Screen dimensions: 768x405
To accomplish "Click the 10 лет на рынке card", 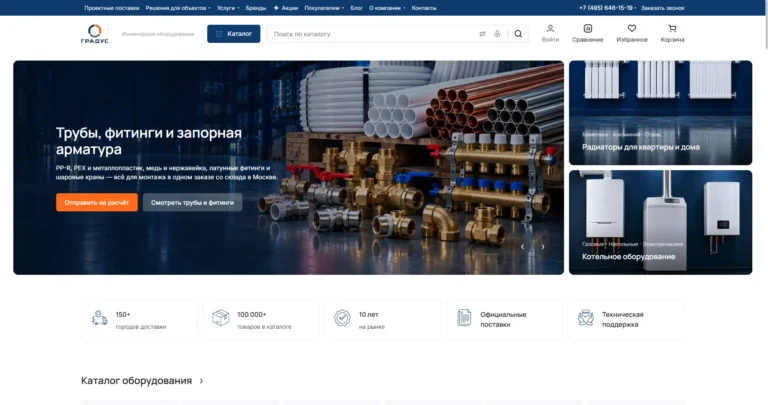I will pyautogui.click(x=383, y=320).
